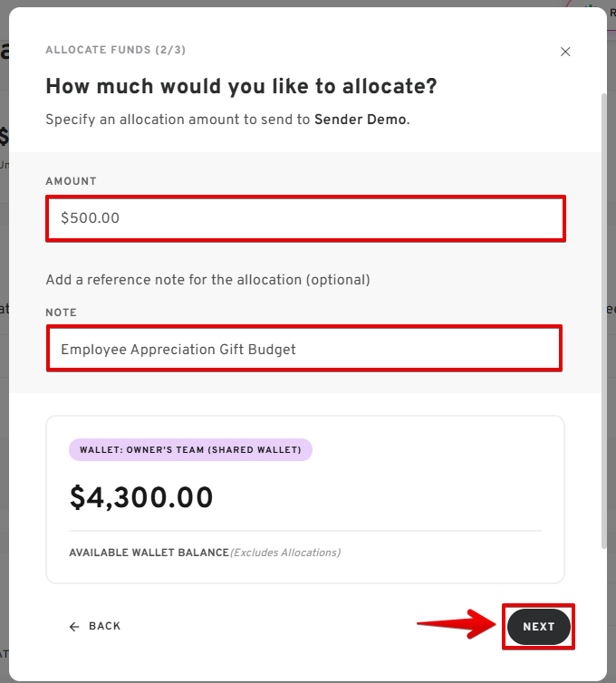Click the Sender Demo recipient name
Viewport: 616px width, 683px height.
pyautogui.click(x=361, y=120)
